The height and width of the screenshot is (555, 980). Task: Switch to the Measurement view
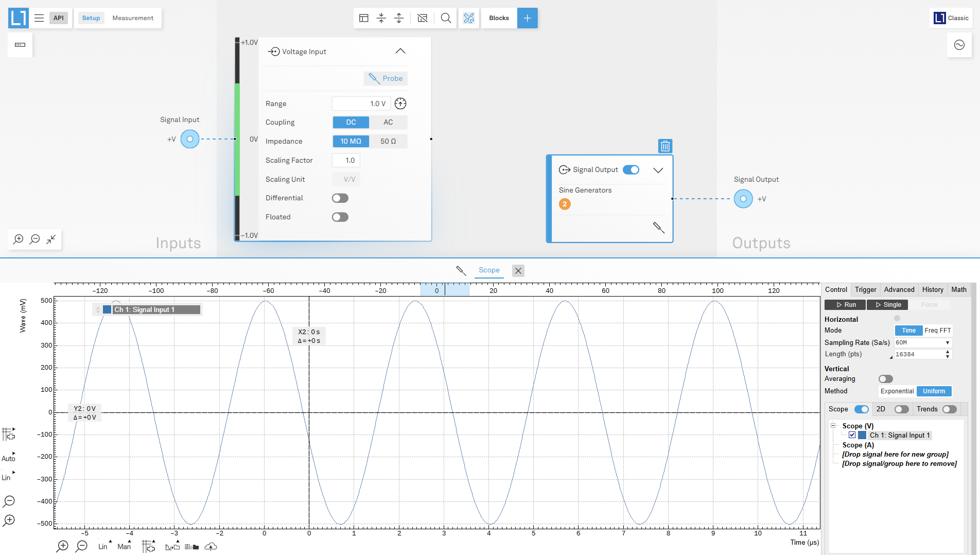click(133, 18)
